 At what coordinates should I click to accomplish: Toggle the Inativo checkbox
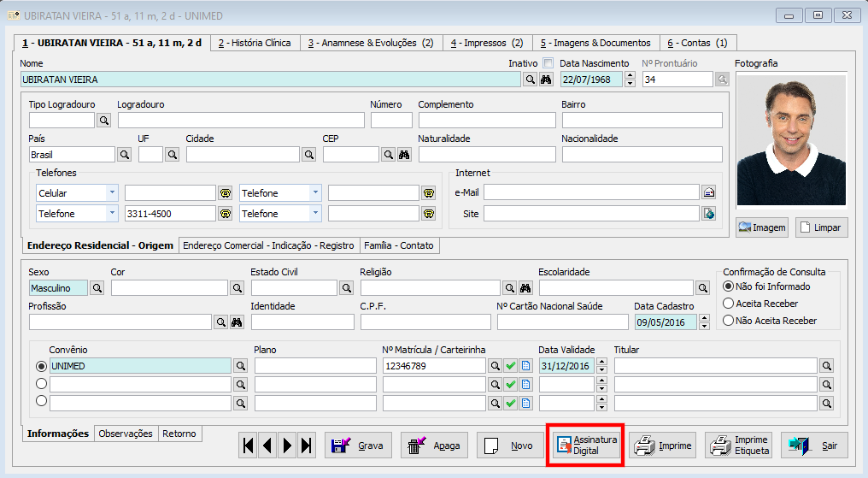coord(548,63)
